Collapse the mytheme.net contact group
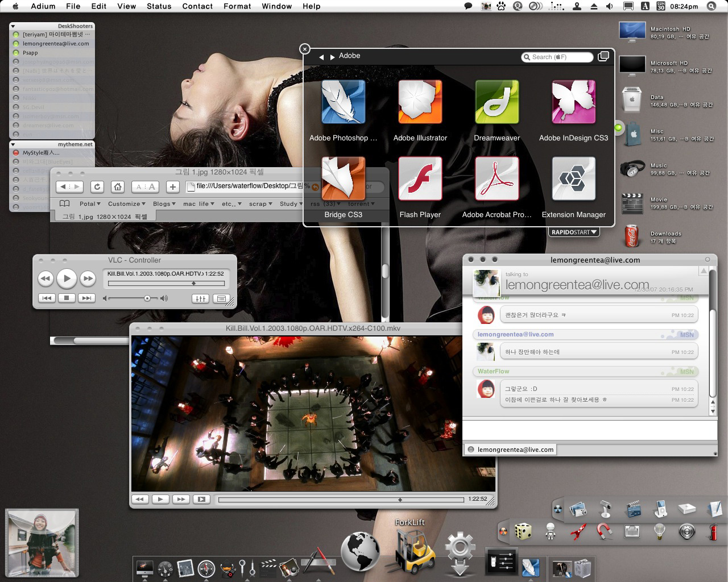 [x=13, y=144]
